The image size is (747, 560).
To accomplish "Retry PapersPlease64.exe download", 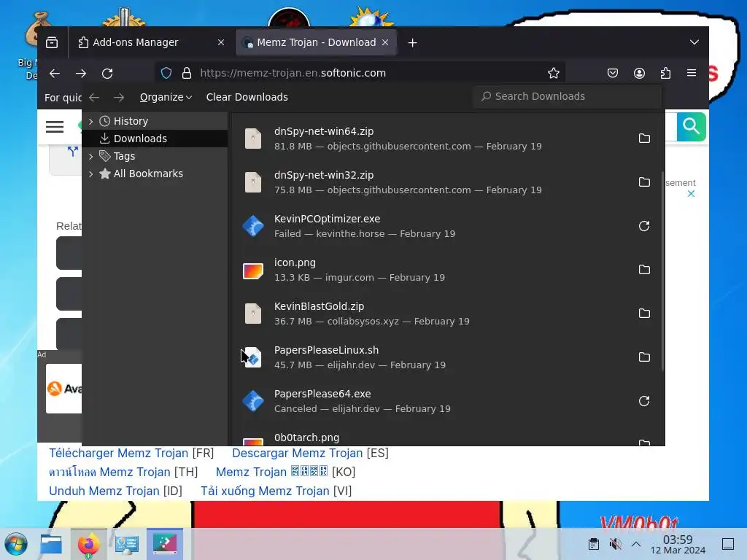I will (644, 402).
